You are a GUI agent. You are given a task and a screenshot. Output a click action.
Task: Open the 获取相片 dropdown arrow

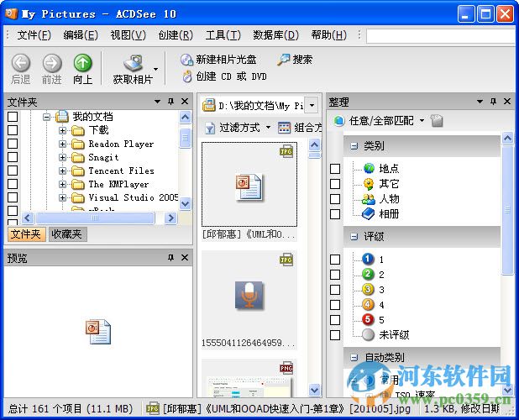tap(155, 69)
